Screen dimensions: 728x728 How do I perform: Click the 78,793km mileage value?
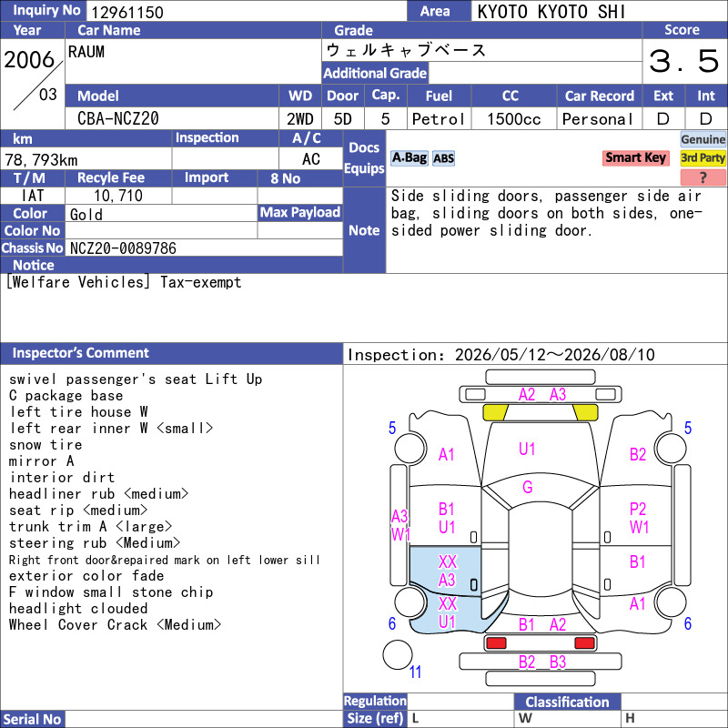click(x=41, y=160)
